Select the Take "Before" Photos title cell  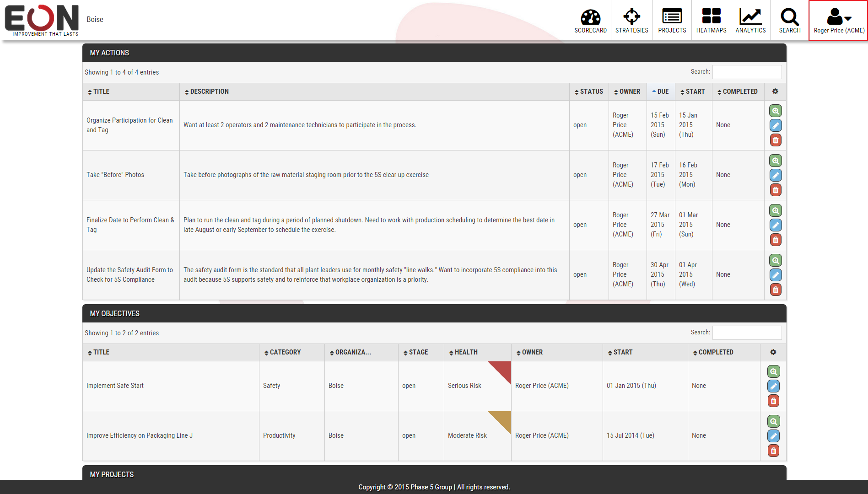[x=131, y=175]
